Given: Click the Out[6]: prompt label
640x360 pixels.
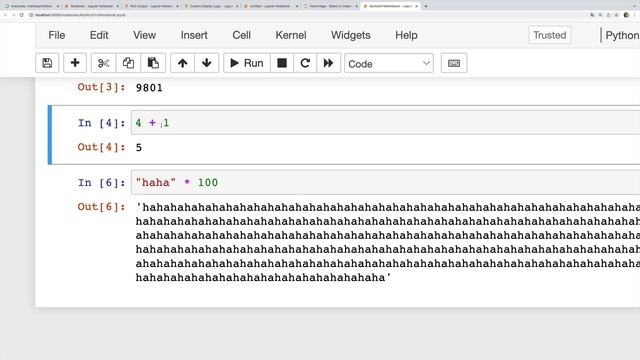Looking at the screenshot, I should pos(101,207).
